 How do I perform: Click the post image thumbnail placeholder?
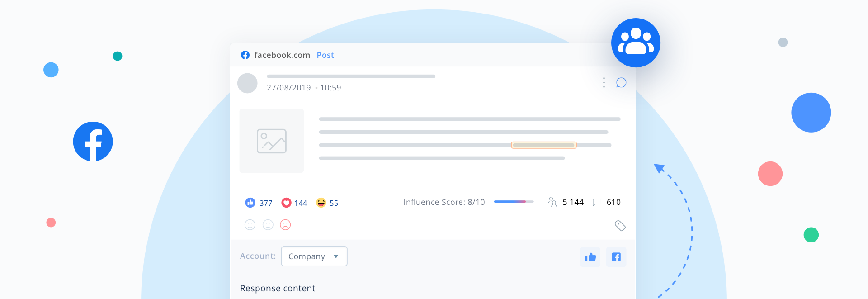point(272,141)
